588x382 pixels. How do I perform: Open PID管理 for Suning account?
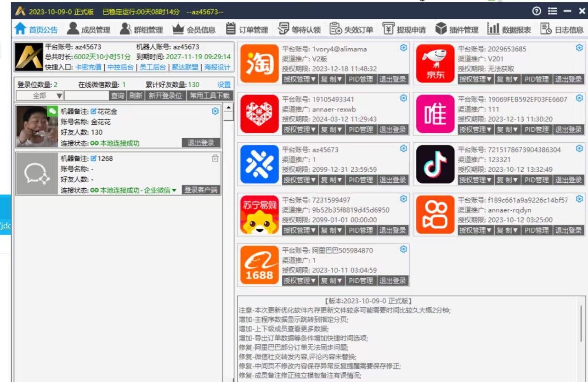[x=361, y=230]
